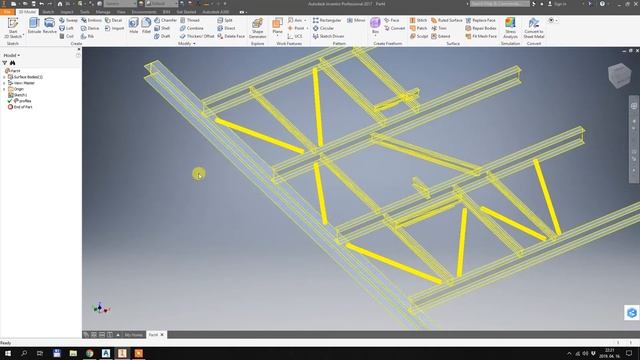
Task: Select the Rib tool
Action: (x=87, y=36)
